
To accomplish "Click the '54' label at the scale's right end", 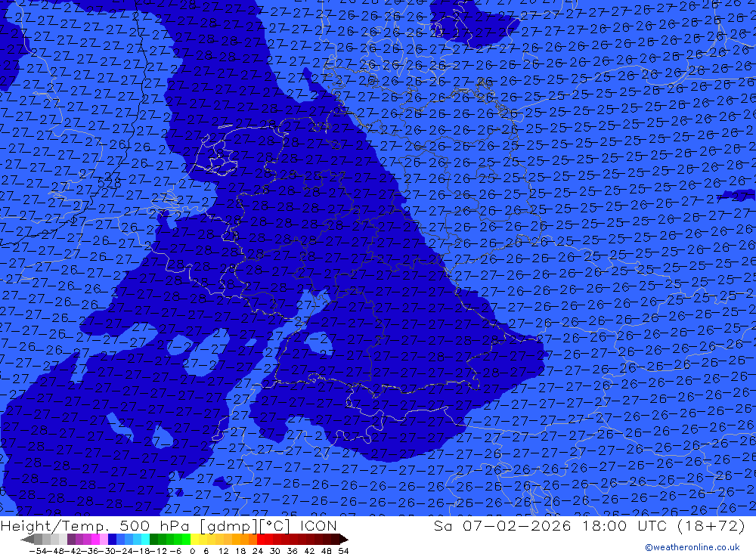I will point(343,551).
